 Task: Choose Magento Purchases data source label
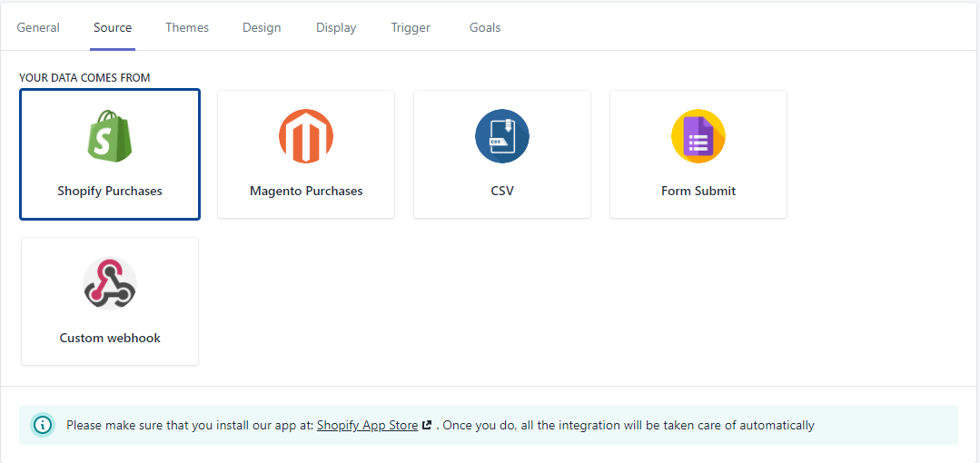306,192
